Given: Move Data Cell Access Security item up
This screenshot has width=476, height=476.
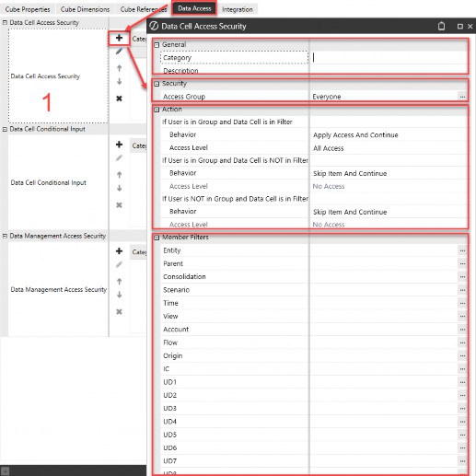Looking at the screenshot, I should [120, 68].
